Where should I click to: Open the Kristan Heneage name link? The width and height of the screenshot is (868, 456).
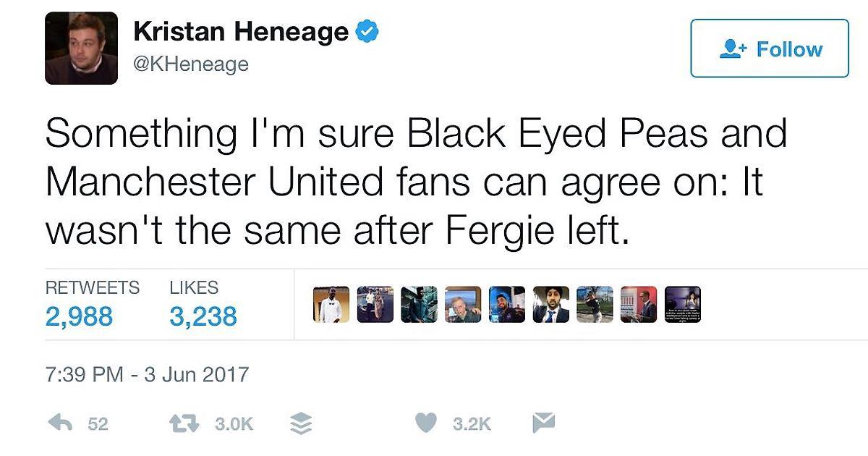[x=241, y=32]
